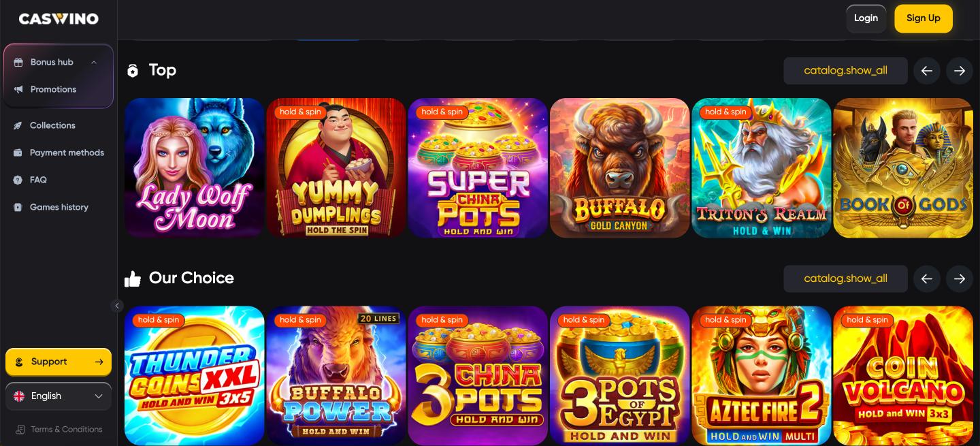Screen dimensions: 980x446
Task: Click the Games history icon
Action: coord(18,207)
